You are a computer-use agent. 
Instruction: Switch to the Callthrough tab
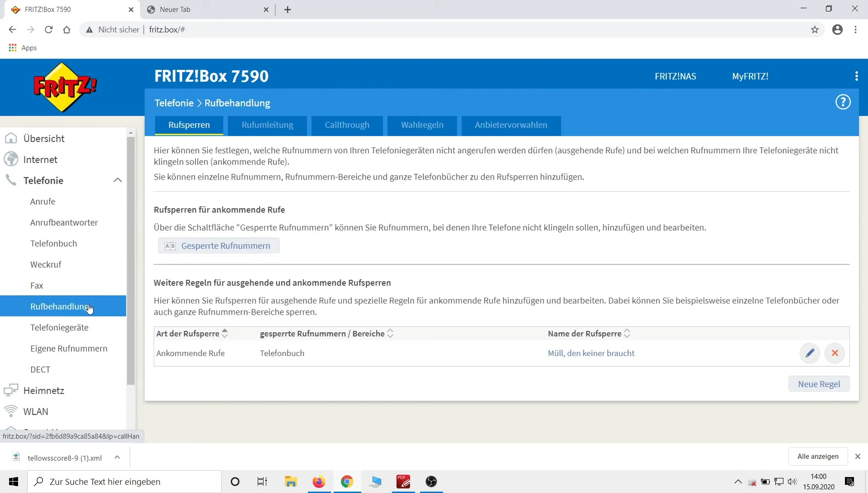click(x=347, y=125)
